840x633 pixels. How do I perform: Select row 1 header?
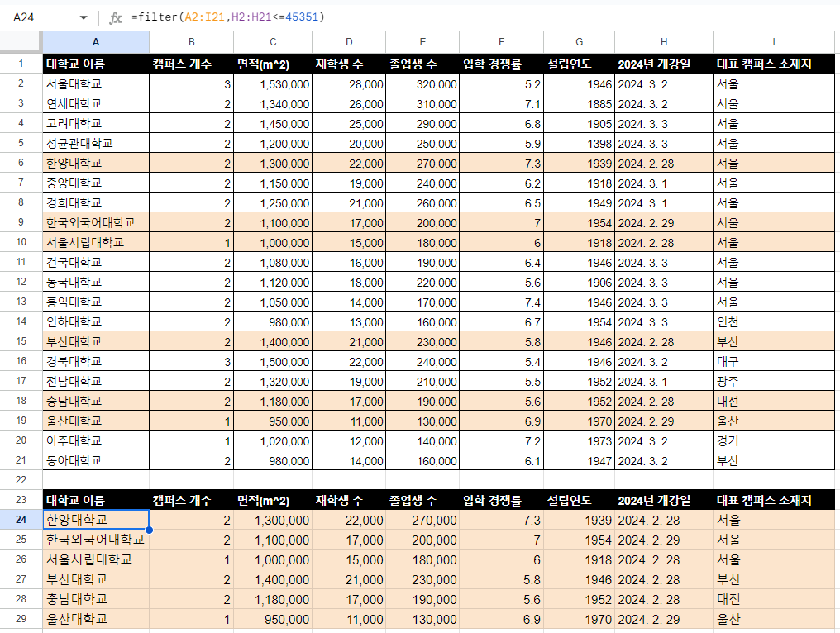pos(21,64)
